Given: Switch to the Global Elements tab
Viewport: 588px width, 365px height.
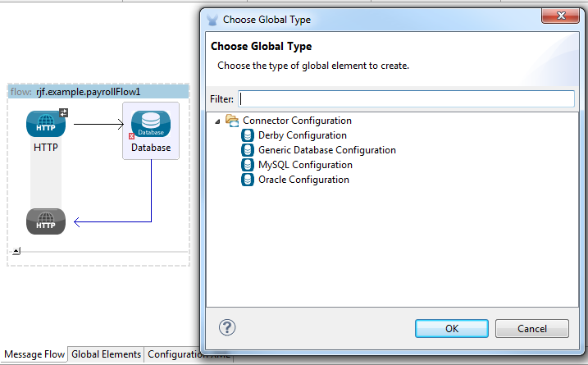Looking at the screenshot, I should tap(106, 354).
